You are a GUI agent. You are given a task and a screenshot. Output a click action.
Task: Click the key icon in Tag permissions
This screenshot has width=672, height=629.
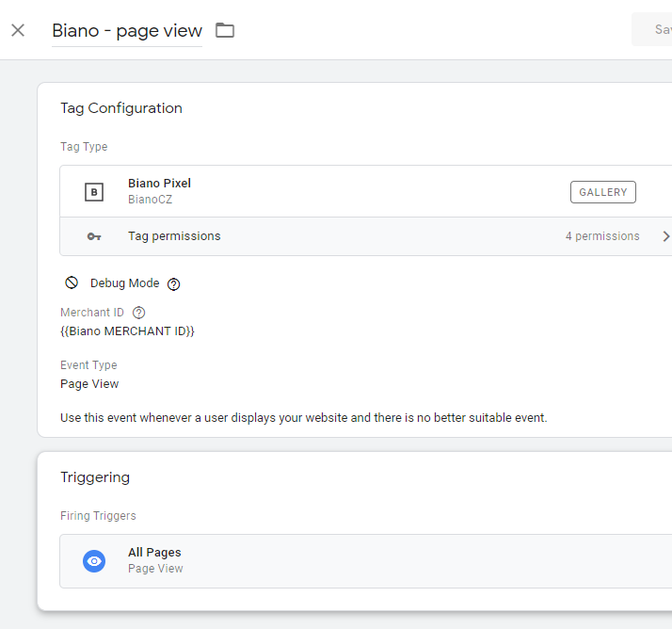(94, 236)
